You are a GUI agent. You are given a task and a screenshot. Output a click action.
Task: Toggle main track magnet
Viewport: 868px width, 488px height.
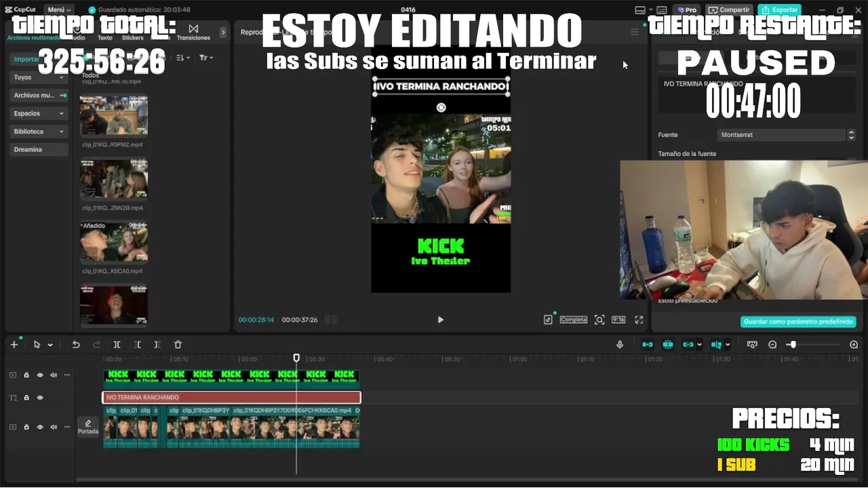click(648, 344)
